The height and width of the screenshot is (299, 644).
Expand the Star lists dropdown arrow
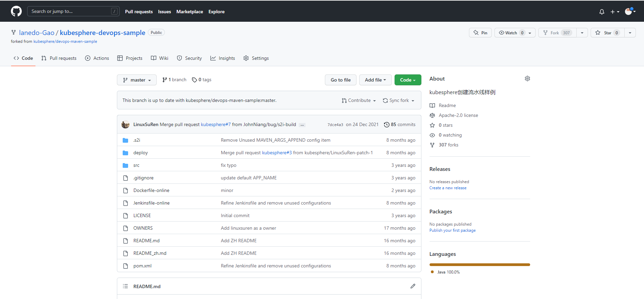tap(630, 33)
